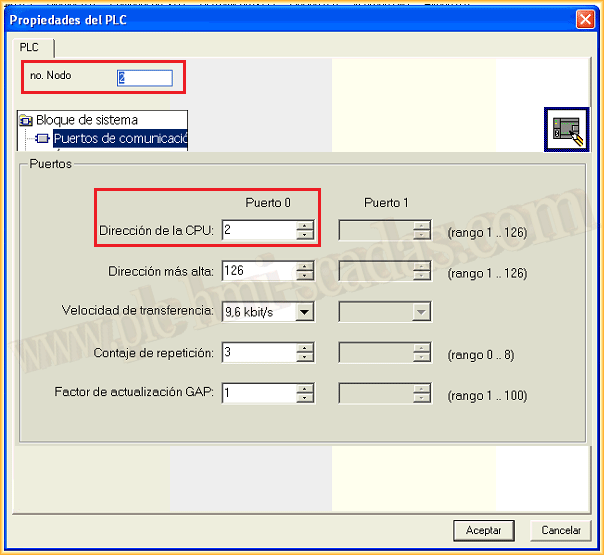Increase Contaje de repetición value

tap(305, 348)
